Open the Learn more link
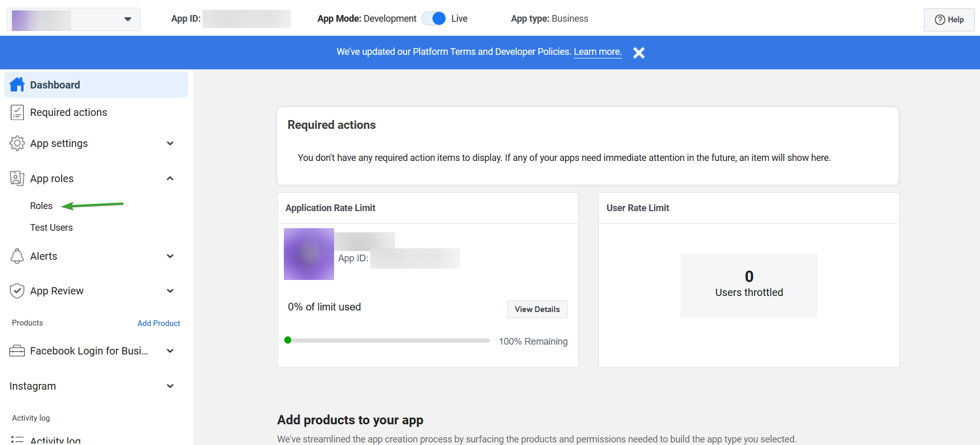This screenshot has height=445, width=980. click(x=597, y=52)
